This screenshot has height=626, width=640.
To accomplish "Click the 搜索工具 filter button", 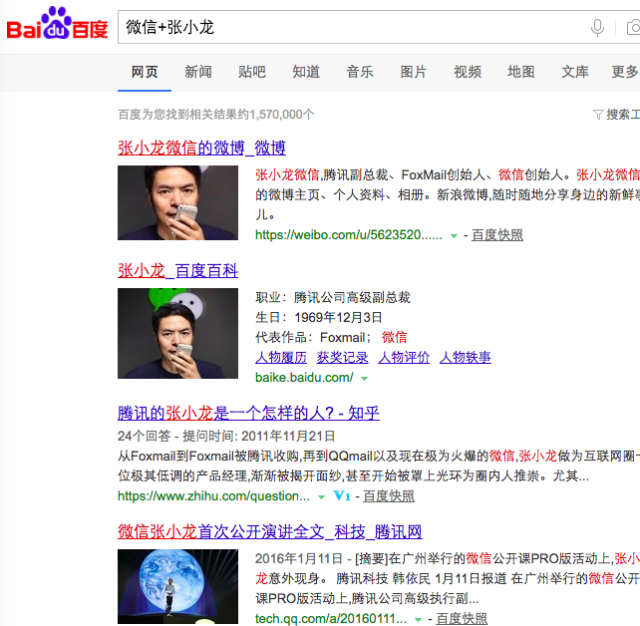I will [617, 114].
